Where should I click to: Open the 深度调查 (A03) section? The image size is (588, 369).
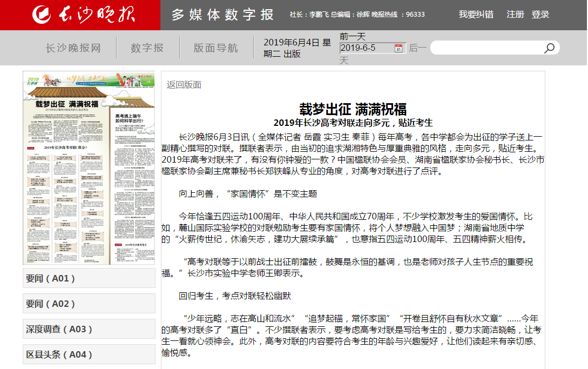tap(89, 329)
